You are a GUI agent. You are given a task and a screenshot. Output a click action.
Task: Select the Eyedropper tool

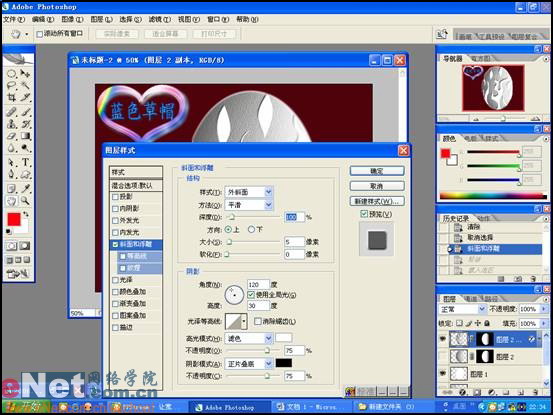[x=25, y=189]
